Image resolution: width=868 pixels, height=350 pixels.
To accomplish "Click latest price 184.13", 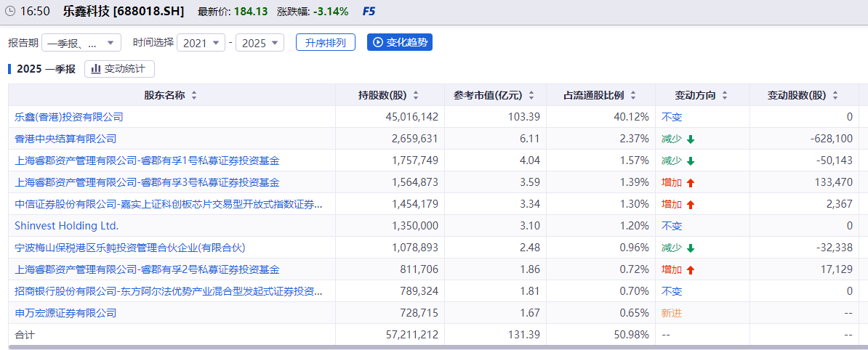I will pyautogui.click(x=251, y=11).
